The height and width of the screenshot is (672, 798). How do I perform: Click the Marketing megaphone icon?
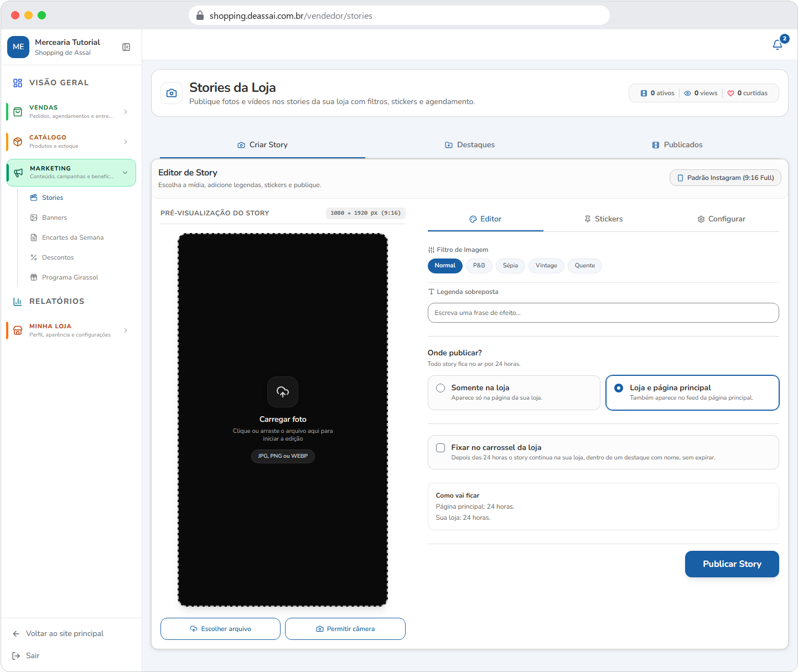(x=18, y=173)
